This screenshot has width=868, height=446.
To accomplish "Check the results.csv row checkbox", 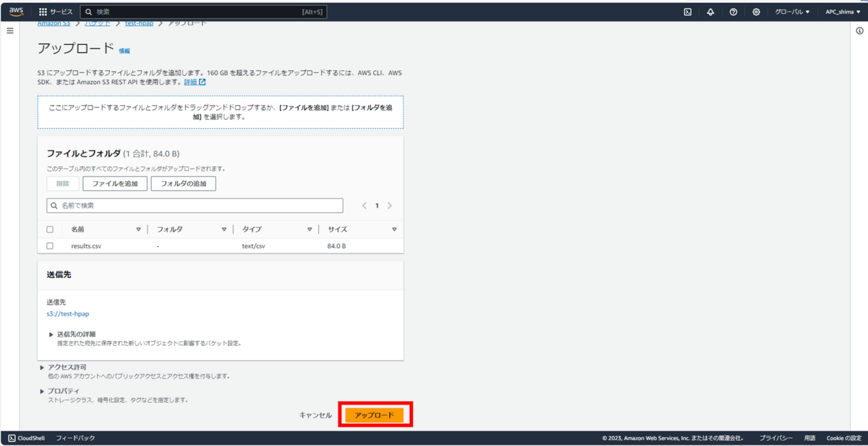I will click(x=50, y=246).
